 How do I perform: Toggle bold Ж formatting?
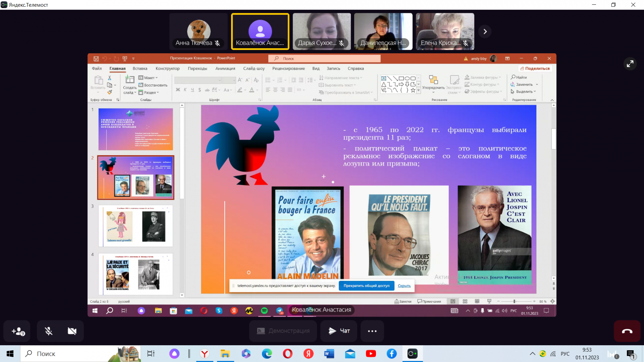tap(178, 90)
